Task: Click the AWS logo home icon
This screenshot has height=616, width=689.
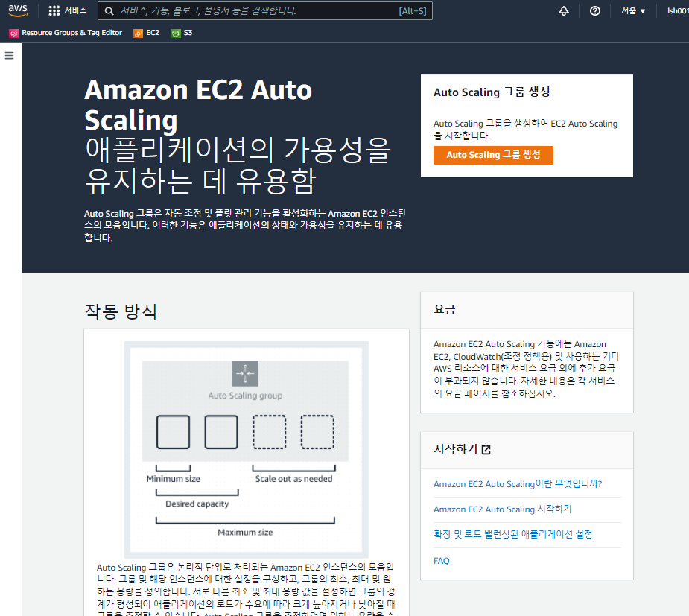Action: (x=18, y=10)
